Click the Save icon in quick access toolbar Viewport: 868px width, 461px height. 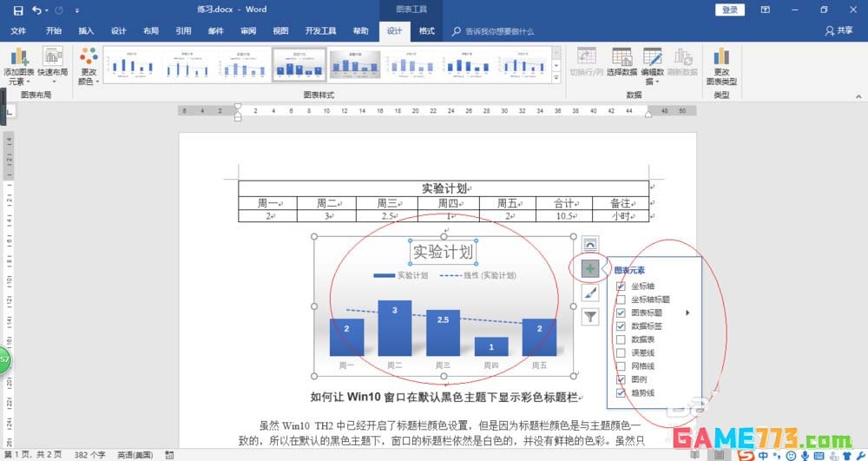18,10
